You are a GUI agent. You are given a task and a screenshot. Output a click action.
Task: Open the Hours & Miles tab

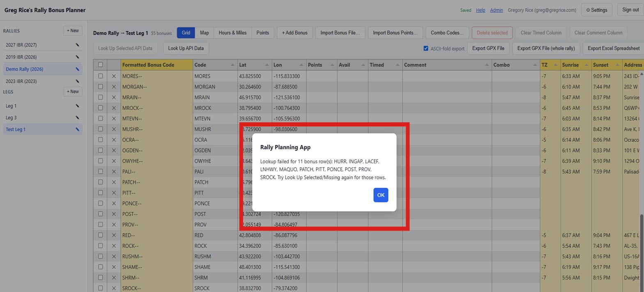coord(232,33)
